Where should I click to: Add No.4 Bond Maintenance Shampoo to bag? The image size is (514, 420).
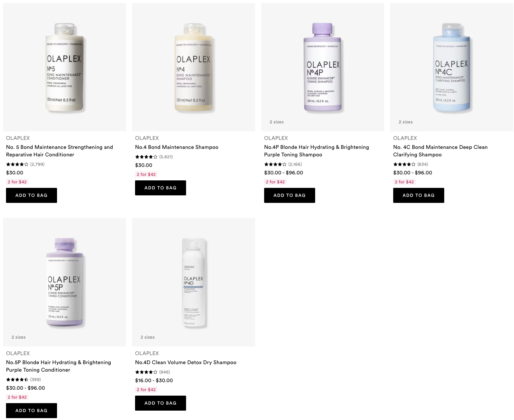161,188
